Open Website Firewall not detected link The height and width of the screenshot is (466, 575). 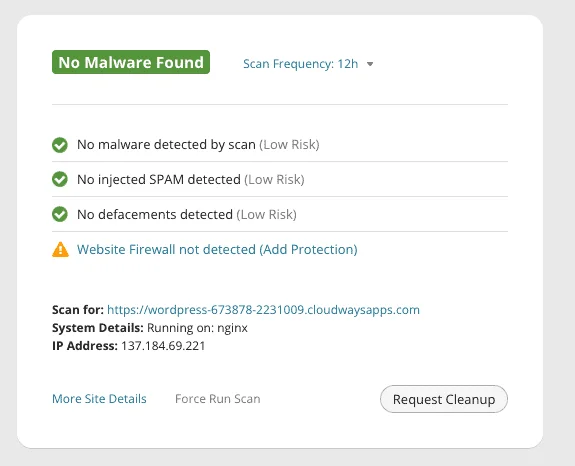pos(217,250)
